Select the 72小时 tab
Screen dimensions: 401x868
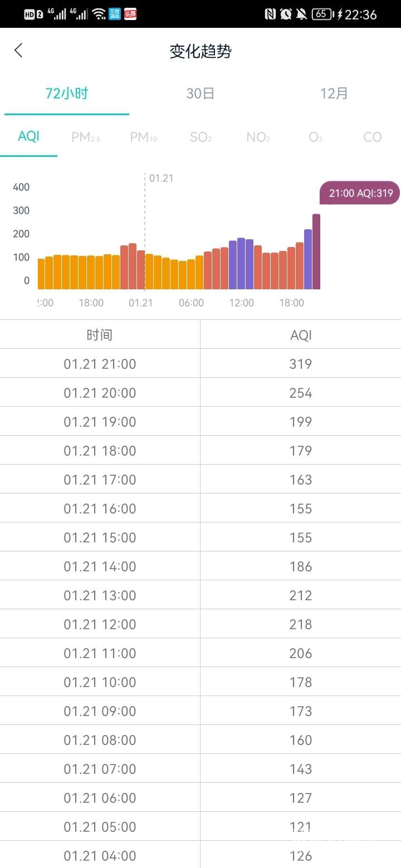67,93
